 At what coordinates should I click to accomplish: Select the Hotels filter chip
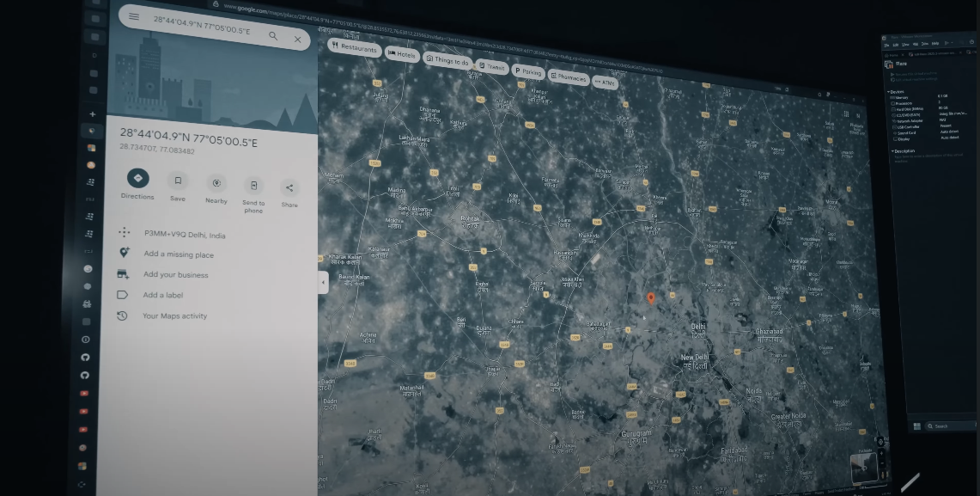tap(402, 54)
